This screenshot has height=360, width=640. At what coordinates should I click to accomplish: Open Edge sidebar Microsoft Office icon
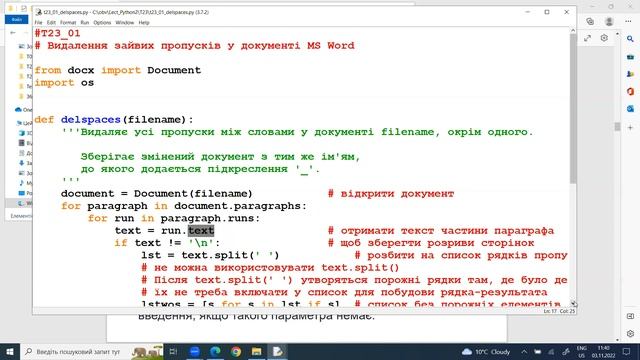point(630,91)
